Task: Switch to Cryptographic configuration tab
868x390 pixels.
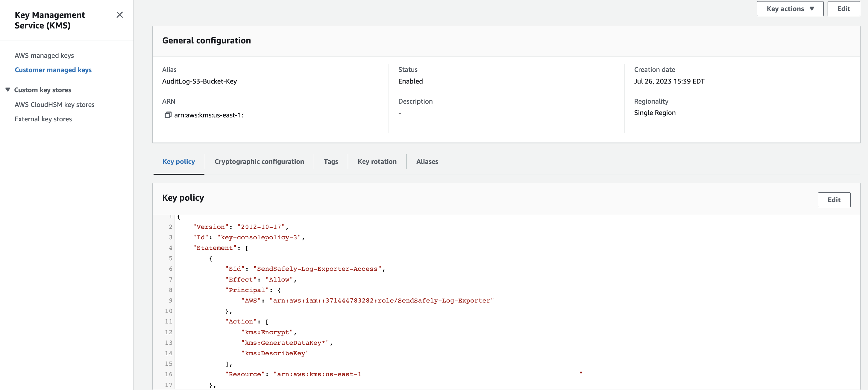Action: coord(259,161)
